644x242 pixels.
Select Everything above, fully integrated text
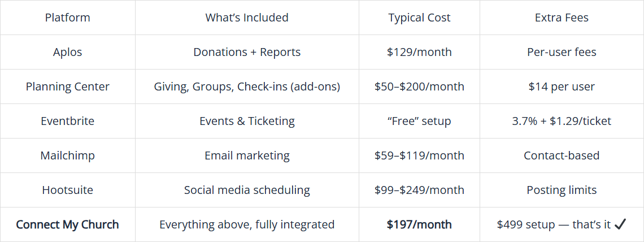(x=247, y=224)
